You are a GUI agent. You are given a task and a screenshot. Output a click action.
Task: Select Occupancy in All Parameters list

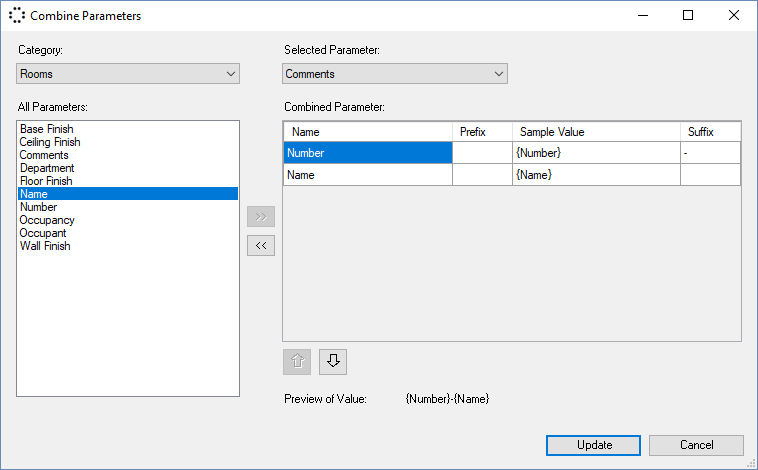coord(47,220)
